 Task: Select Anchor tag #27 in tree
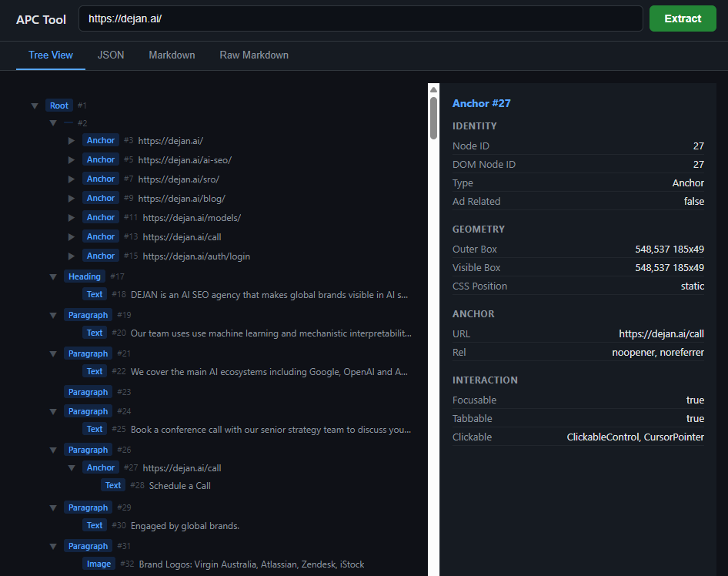[x=101, y=467]
